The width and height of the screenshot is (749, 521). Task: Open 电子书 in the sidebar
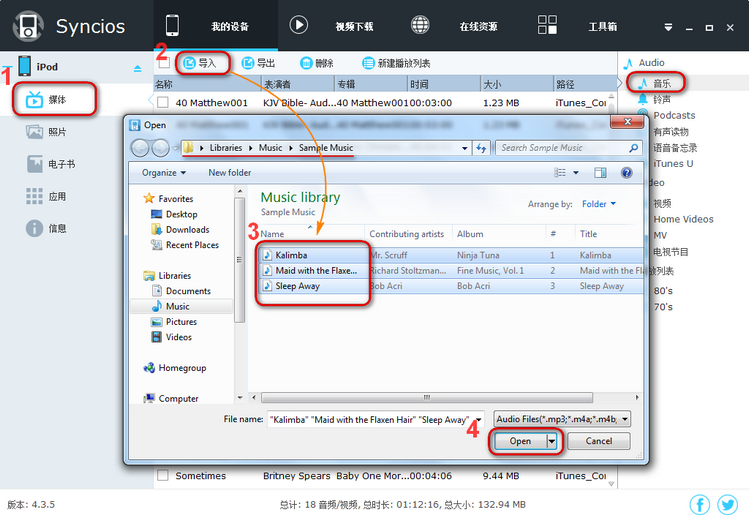[51, 164]
